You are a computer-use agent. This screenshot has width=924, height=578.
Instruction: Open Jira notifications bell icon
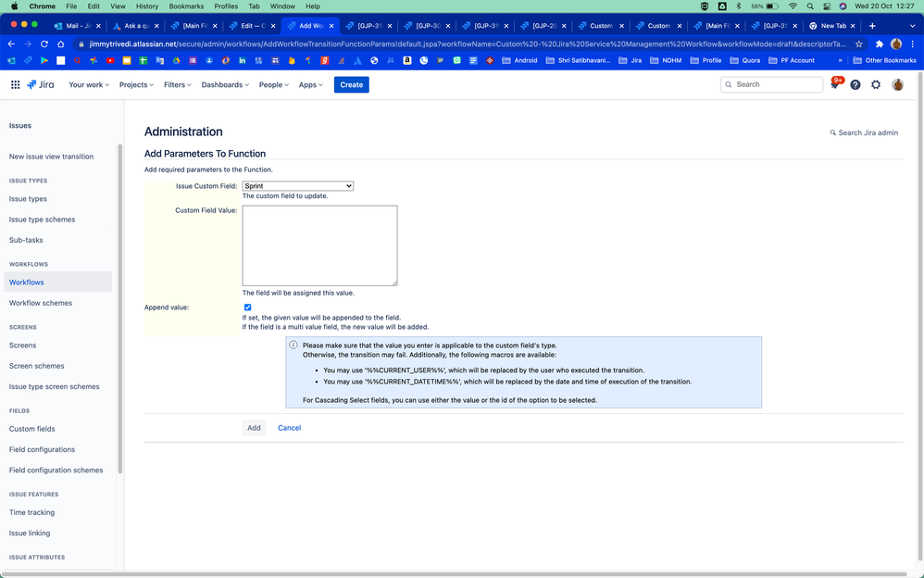coord(836,84)
